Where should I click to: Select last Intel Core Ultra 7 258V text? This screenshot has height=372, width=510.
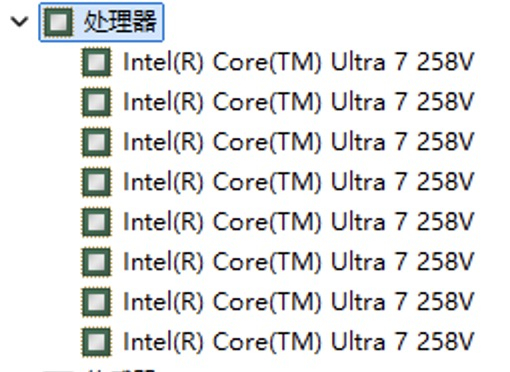[298, 342]
